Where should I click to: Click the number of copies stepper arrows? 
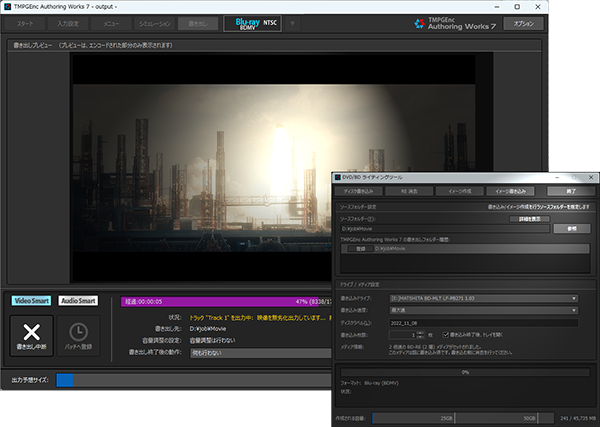coord(421,335)
